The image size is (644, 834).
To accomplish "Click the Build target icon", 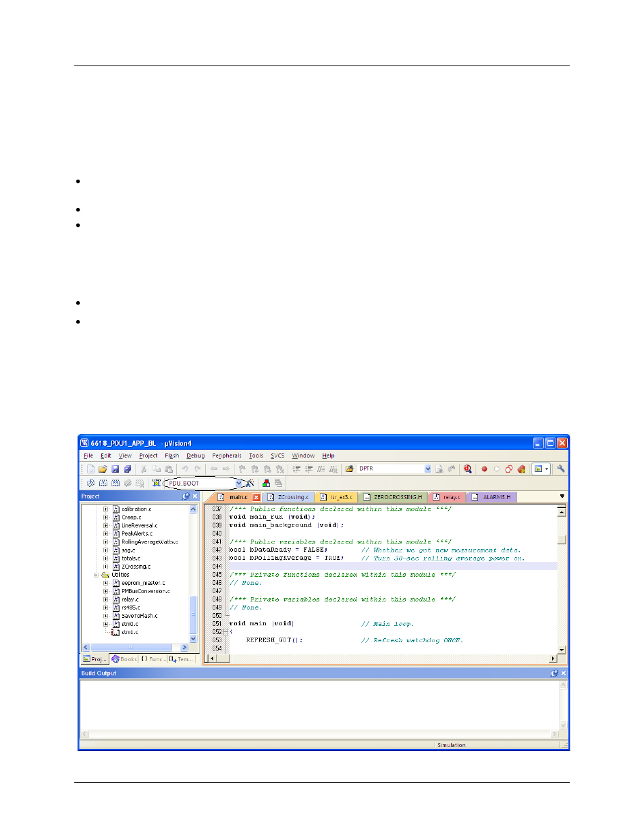I will (x=103, y=483).
